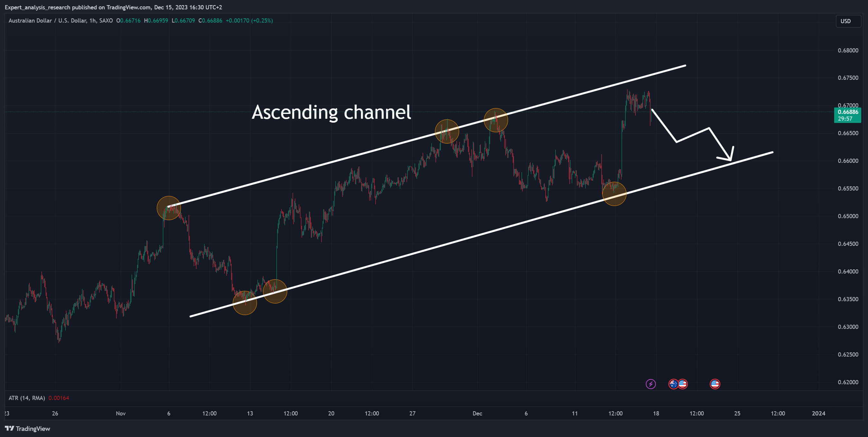Click the TradingView logo at bottom left
Image resolution: width=868 pixels, height=437 pixels.
point(28,429)
